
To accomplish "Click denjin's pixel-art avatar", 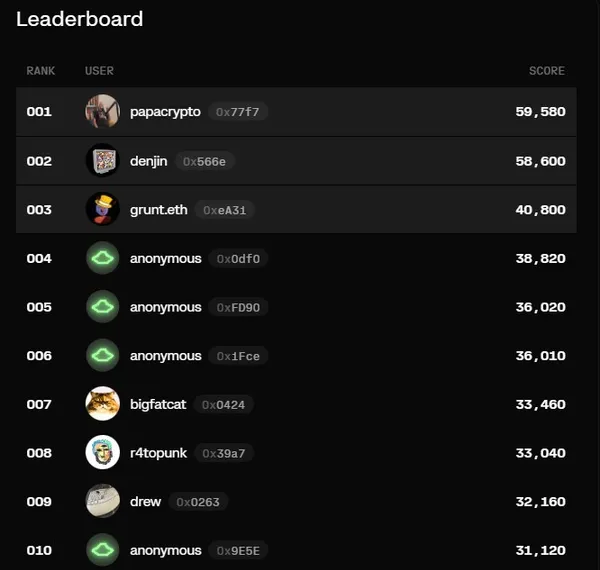I will (102, 161).
